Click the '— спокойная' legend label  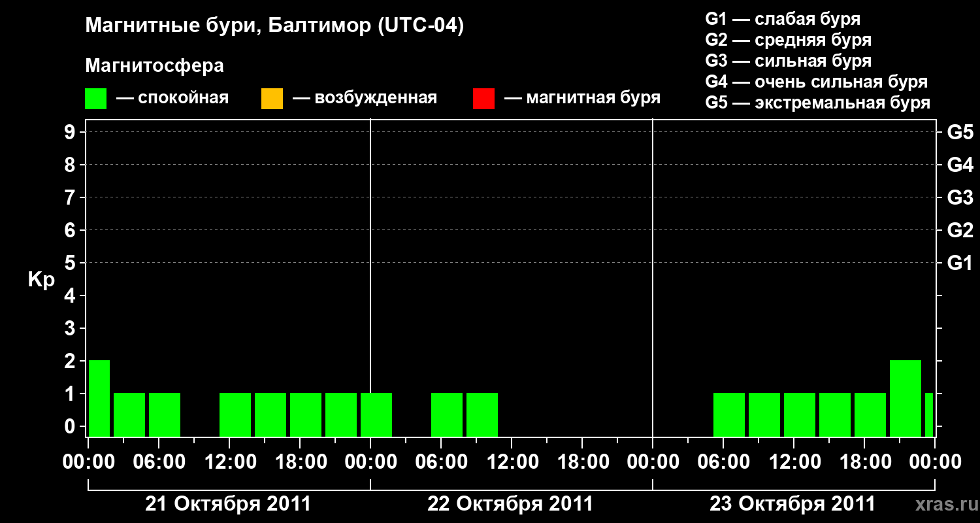pyautogui.click(x=172, y=99)
